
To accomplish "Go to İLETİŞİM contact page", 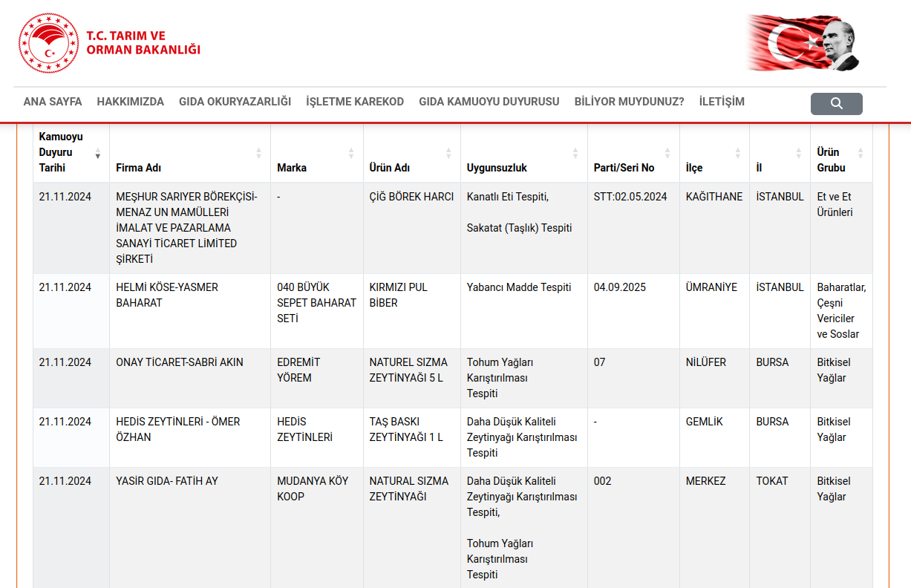I will click(x=721, y=102).
